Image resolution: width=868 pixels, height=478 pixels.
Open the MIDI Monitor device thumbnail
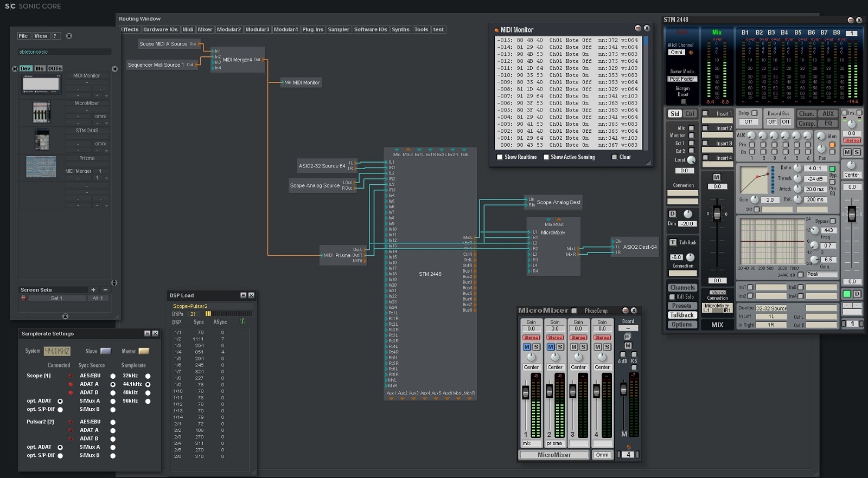(41, 84)
